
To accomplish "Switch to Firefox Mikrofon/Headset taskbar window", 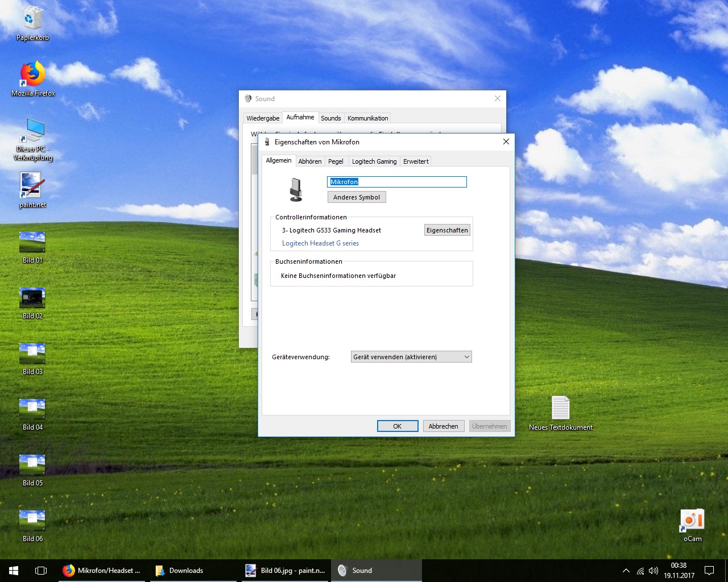I will [102, 571].
